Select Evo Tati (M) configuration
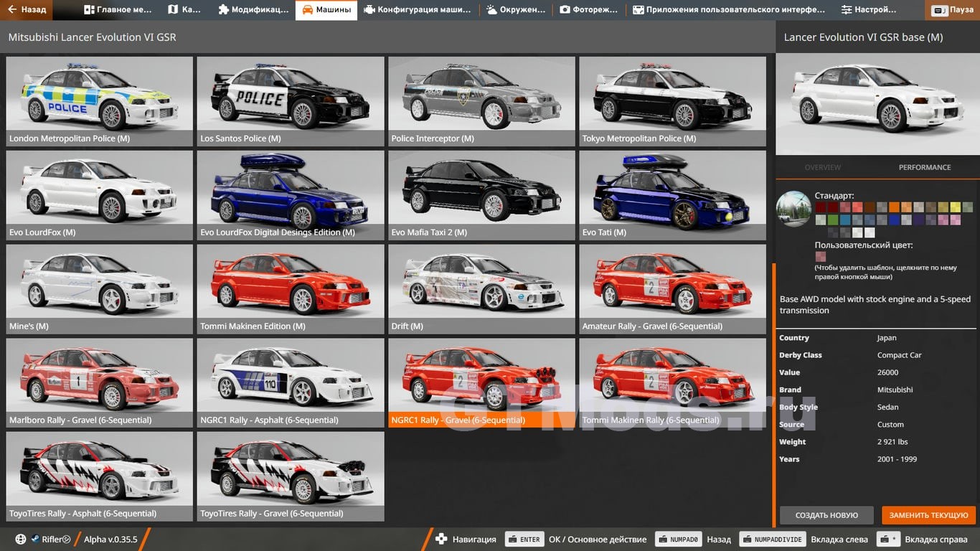980x551 pixels. point(673,195)
